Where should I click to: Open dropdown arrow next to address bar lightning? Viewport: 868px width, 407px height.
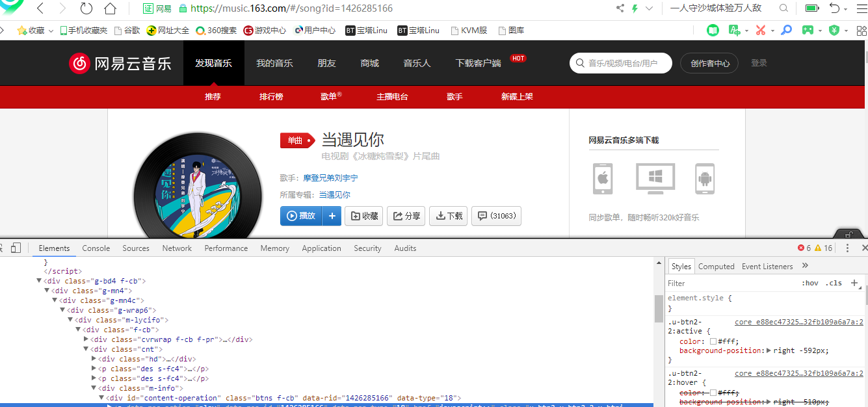point(649,8)
